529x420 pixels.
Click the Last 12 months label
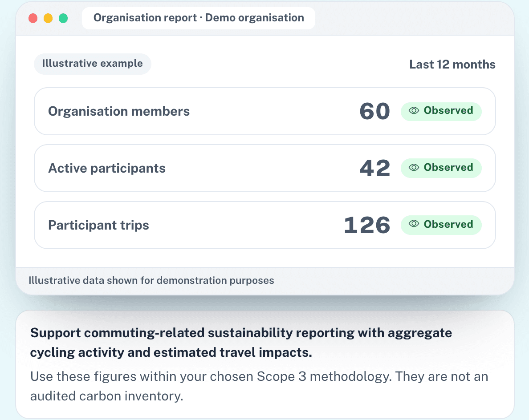(x=452, y=65)
